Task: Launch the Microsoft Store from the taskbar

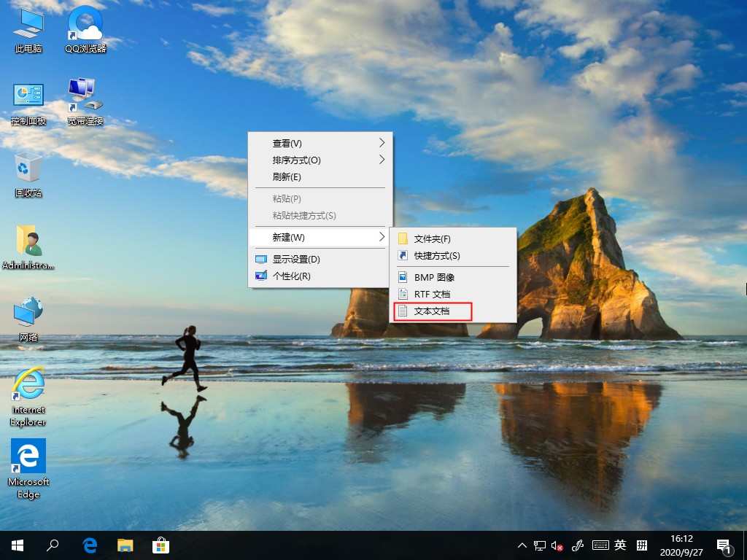Action: pos(160,545)
